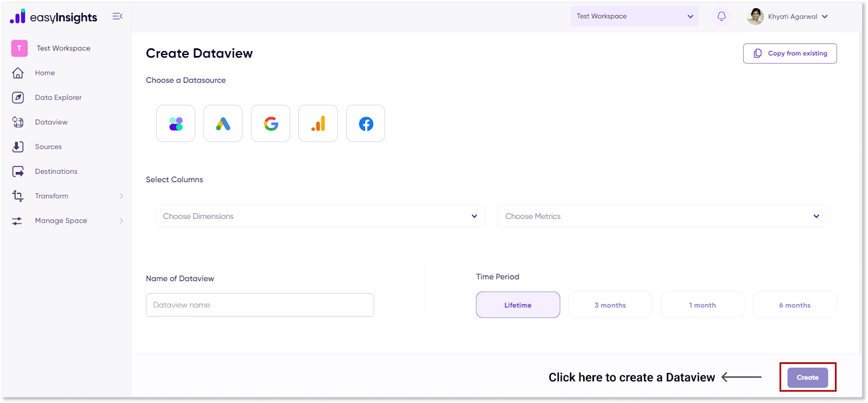Choose the 6 months time period

[x=794, y=305]
